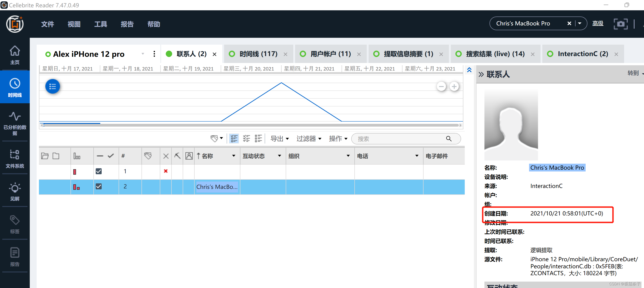This screenshot has width=644, height=288.
Task: Open the Name (名称) column filter arrow
Action: tap(234, 156)
